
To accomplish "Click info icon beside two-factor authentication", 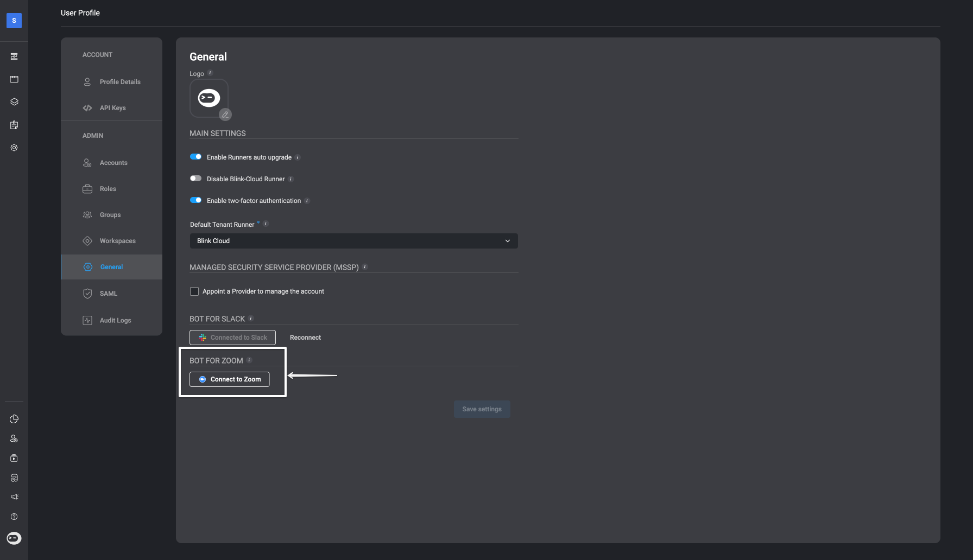I will (307, 201).
